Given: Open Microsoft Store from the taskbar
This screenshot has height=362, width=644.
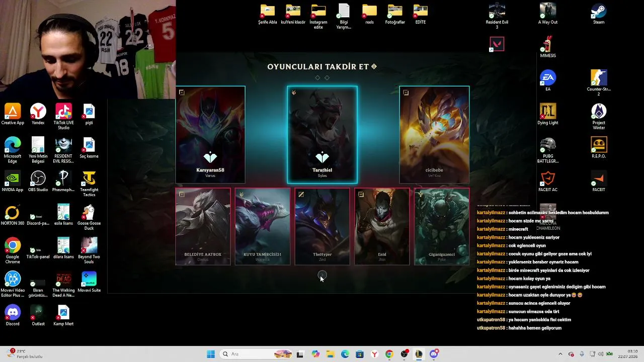Looking at the screenshot, I should [360, 354].
